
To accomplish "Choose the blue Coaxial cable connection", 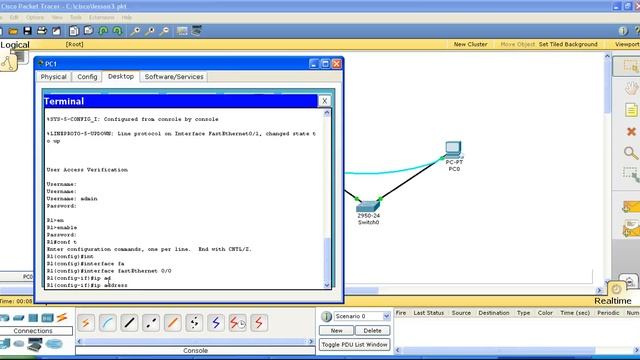I will click(216, 323).
